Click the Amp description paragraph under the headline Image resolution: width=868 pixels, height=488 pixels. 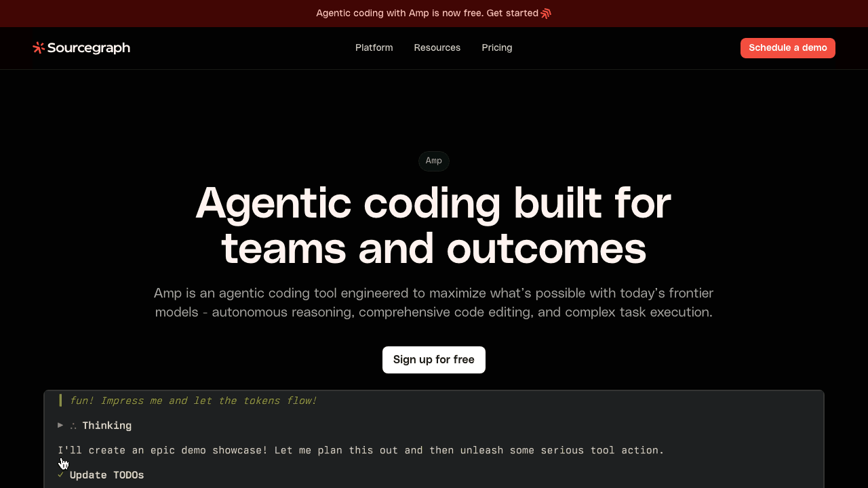click(433, 302)
